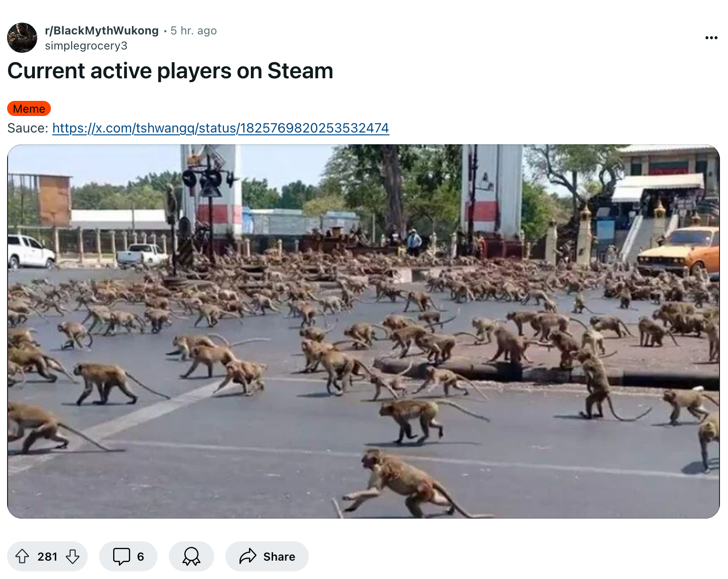
Task: Click the subreddit avatar image
Action: tap(22, 38)
